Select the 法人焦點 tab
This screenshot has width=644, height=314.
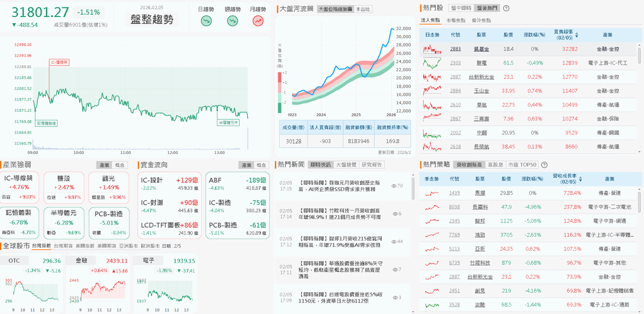pyautogui.click(x=430, y=20)
